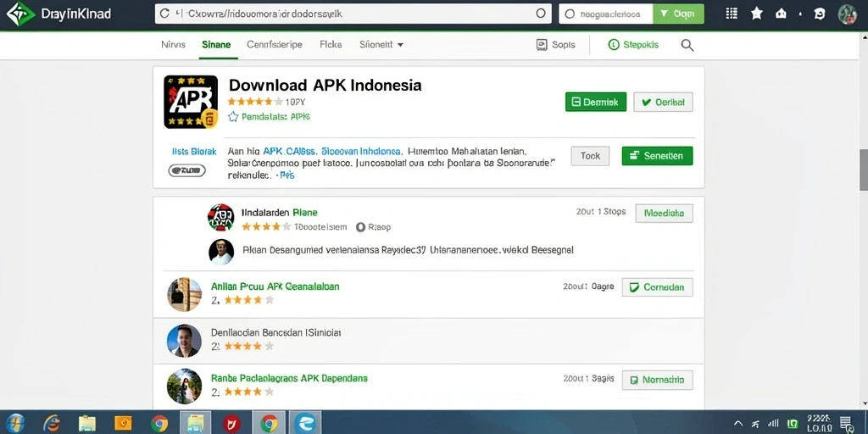This screenshot has width=868, height=434.
Task: Open the Anilan Pcuu APK reviewer avatar
Action: click(x=184, y=294)
